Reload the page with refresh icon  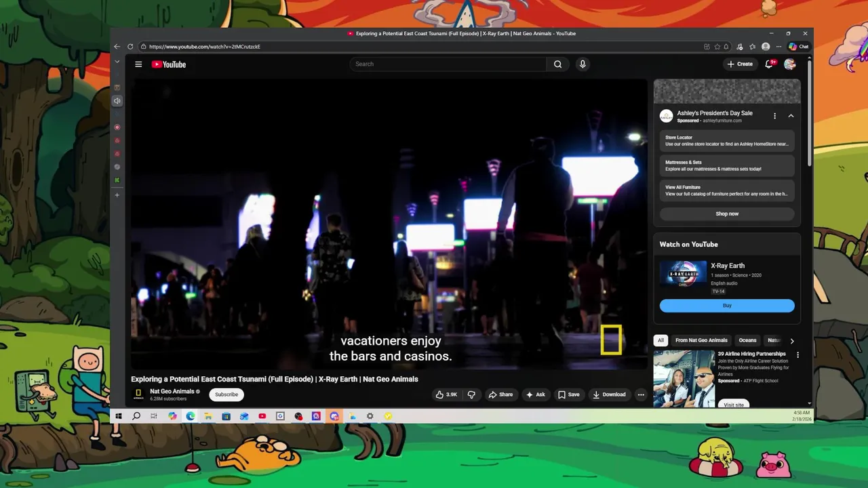[130, 47]
